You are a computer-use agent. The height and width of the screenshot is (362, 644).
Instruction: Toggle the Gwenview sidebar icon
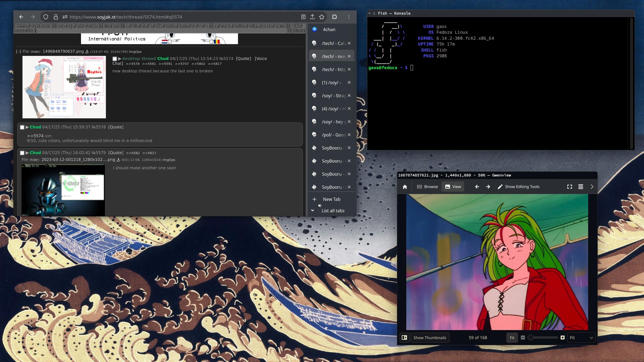[404, 338]
